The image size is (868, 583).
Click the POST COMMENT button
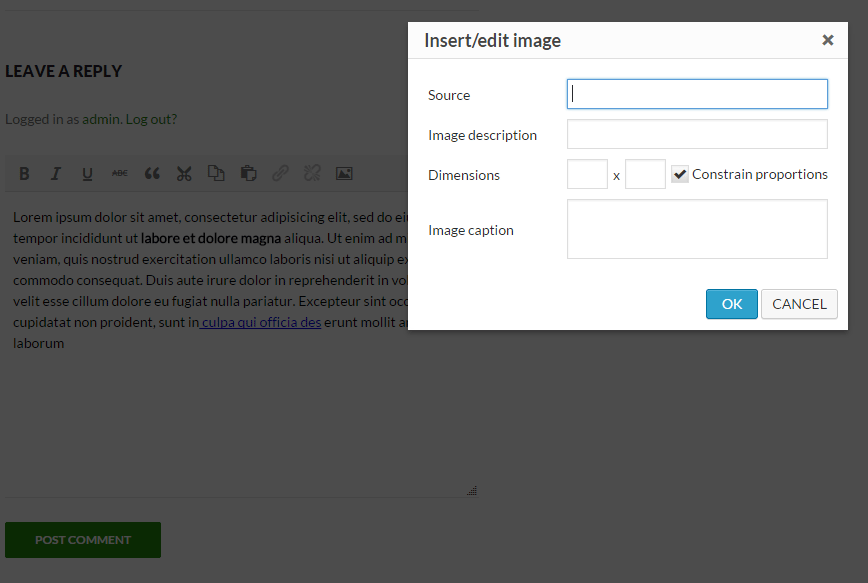coord(83,540)
